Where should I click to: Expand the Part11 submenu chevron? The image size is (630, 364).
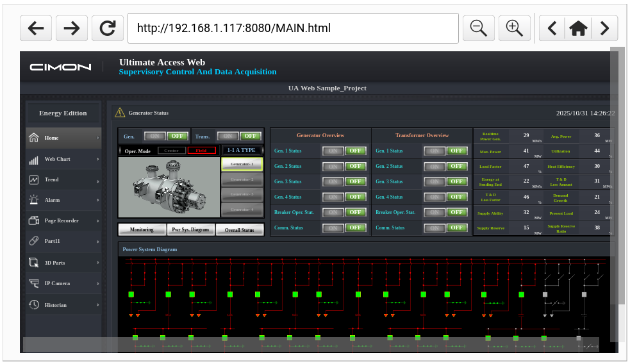[98, 242]
